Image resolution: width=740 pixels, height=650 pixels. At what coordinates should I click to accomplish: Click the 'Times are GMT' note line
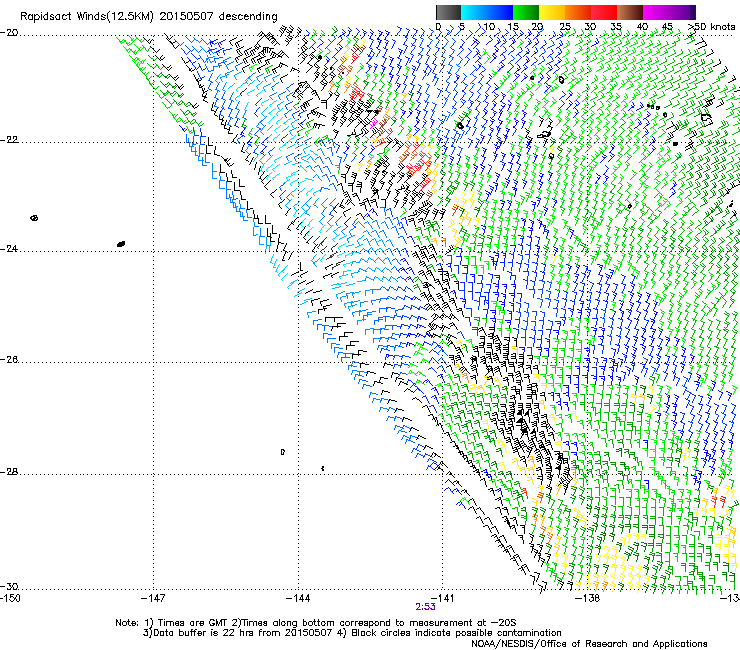[316, 623]
